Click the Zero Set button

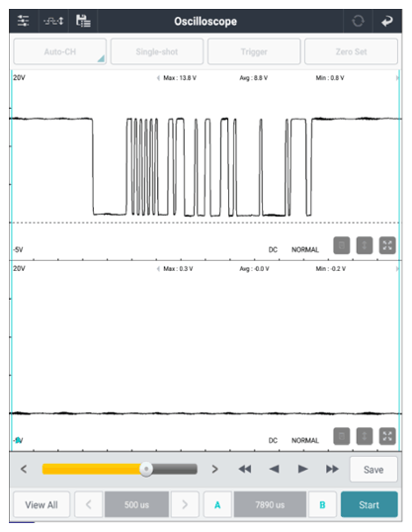click(x=352, y=51)
